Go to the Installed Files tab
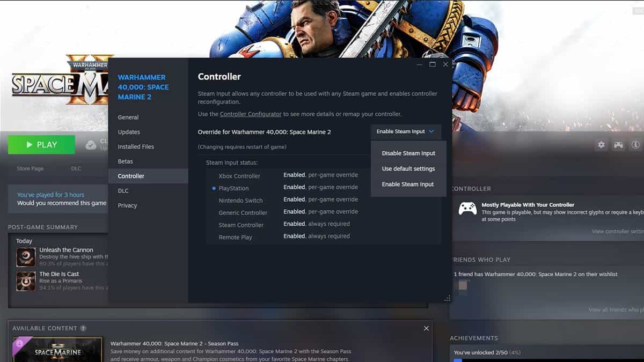 [x=148, y=147]
